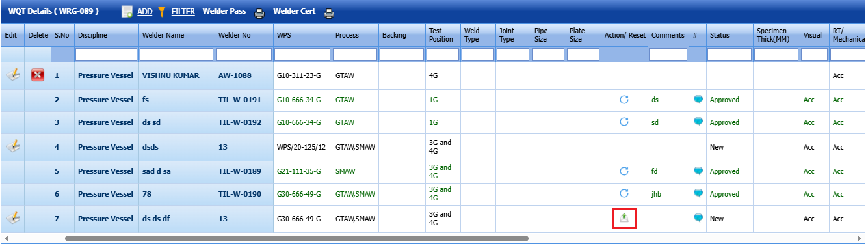Sort by the WPS column header

(283, 35)
